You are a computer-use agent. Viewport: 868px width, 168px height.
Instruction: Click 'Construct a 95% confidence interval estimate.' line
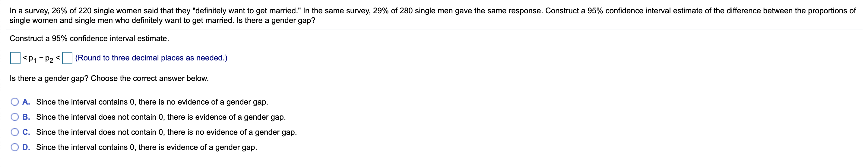click(x=89, y=38)
